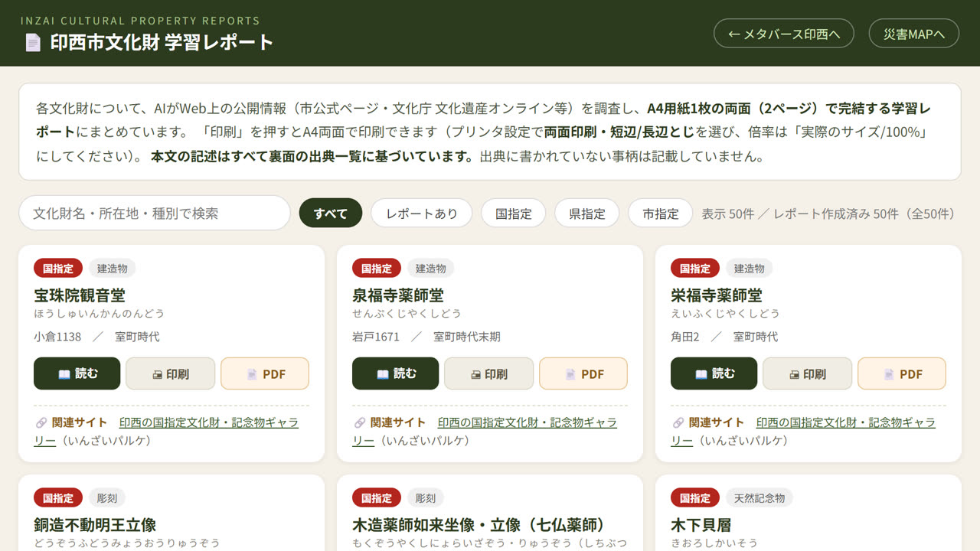Click the book icon on 栄福寺薬師堂 読む button
This screenshot has height=551, width=980.
tap(701, 374)
